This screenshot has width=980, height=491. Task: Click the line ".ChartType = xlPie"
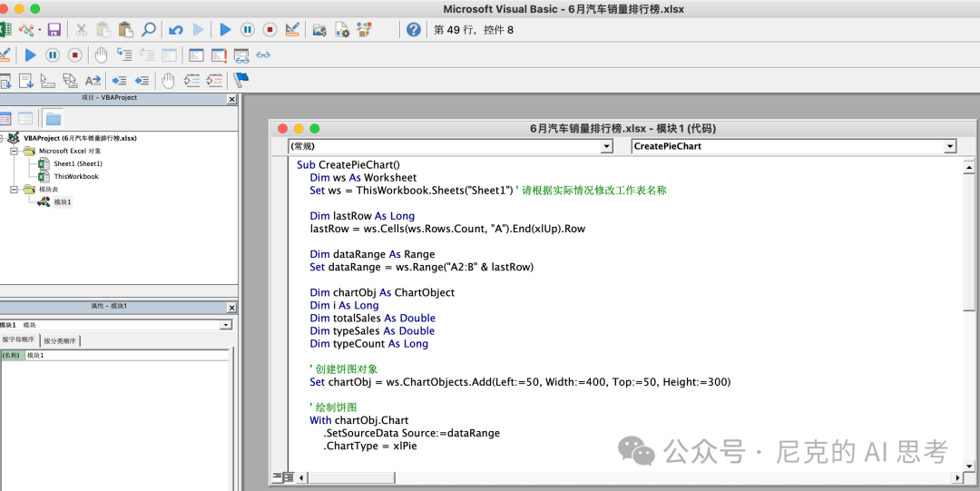[x=370, y=446]
